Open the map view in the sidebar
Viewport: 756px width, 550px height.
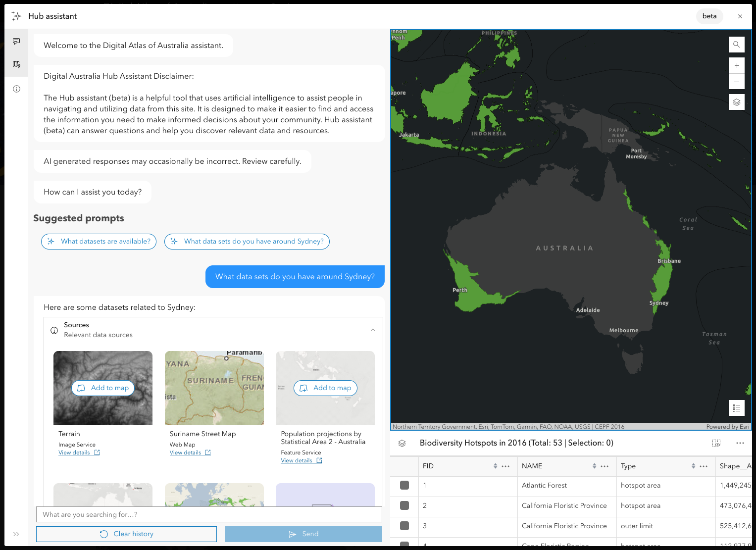[16, 64]
